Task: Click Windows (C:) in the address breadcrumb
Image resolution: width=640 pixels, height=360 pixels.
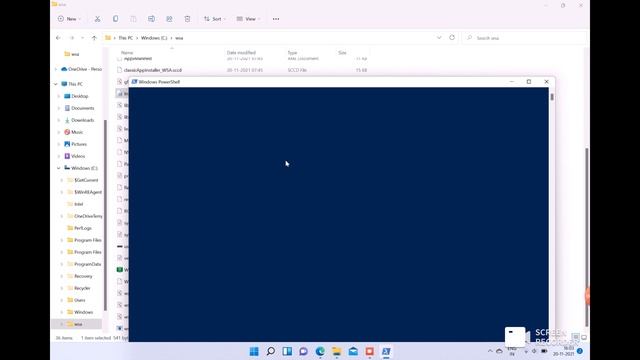Action: 154,38
